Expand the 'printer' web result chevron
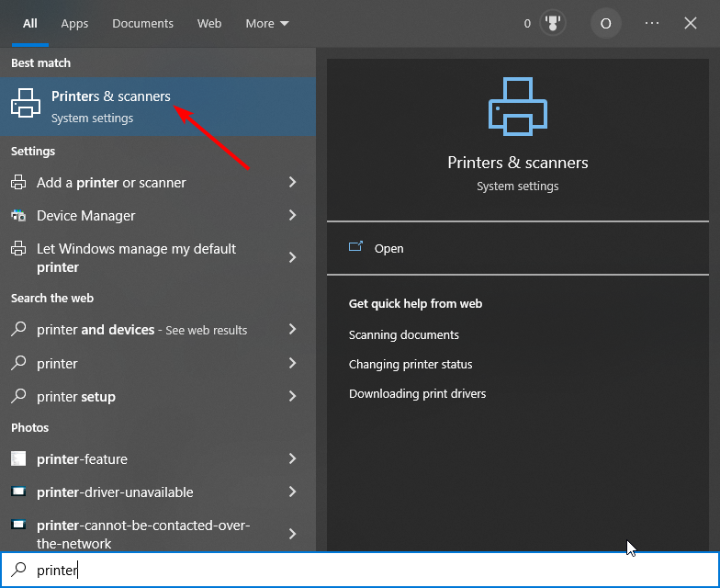The height and width of the screenshot is (588, 720). click(x=292, y=363)
